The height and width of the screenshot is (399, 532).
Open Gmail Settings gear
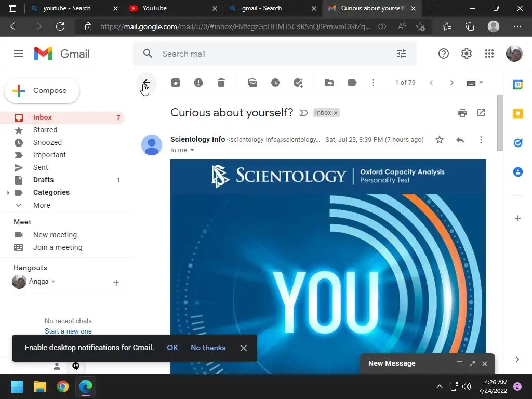(466, 54)
